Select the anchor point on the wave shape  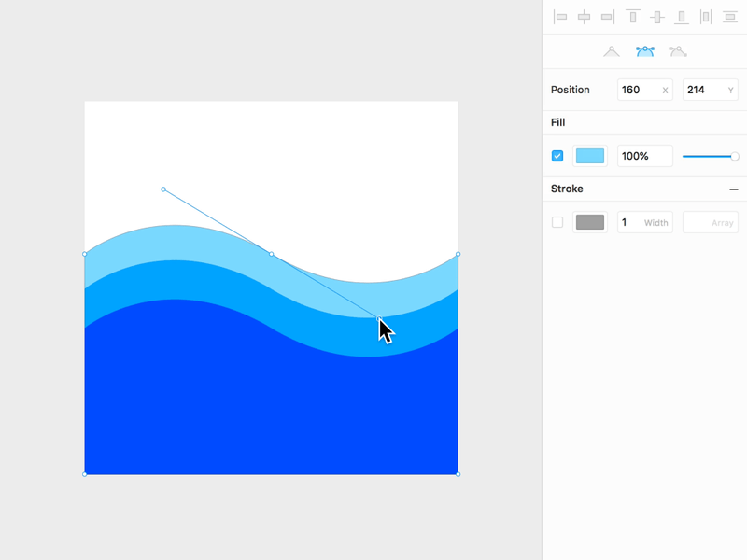click(x=272, y=253)
